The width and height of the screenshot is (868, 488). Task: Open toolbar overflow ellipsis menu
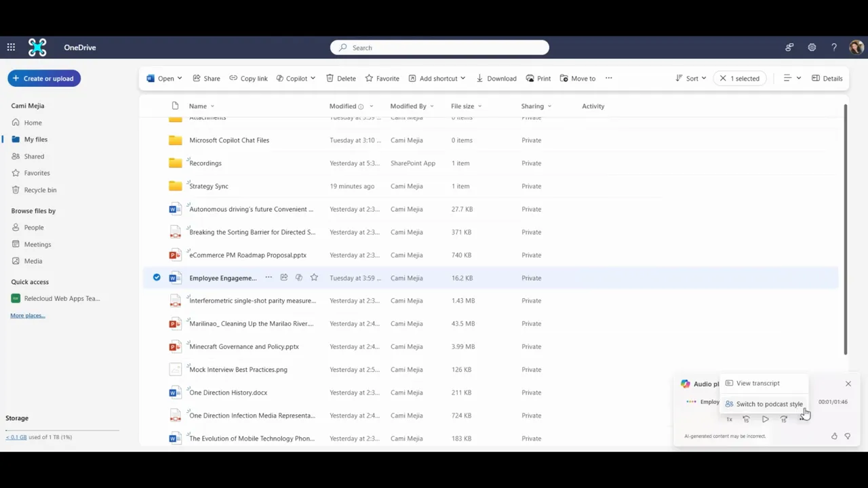608,79
